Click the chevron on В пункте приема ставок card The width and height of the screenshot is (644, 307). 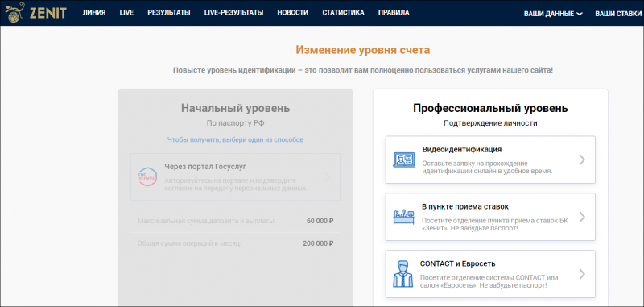582,217
